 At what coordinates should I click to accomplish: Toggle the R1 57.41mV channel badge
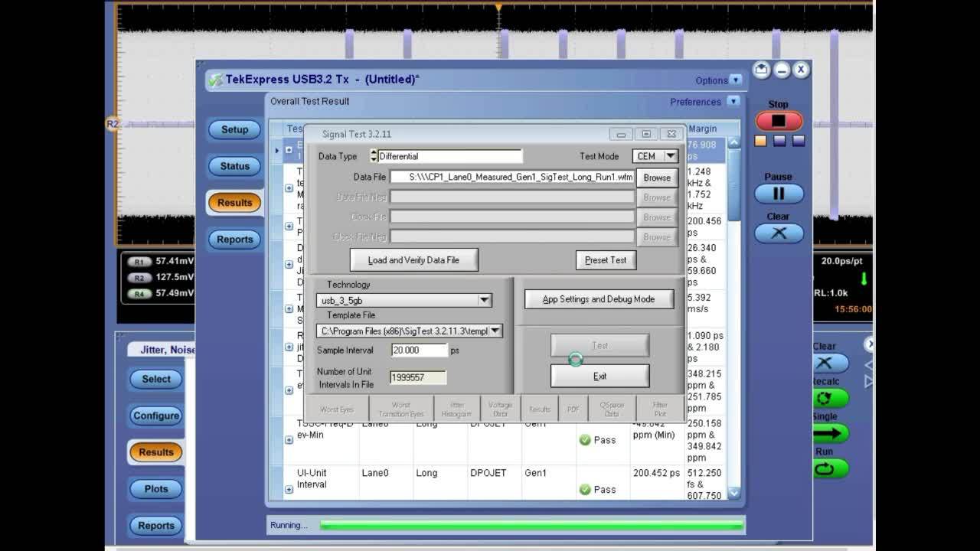tap(139, 261)
